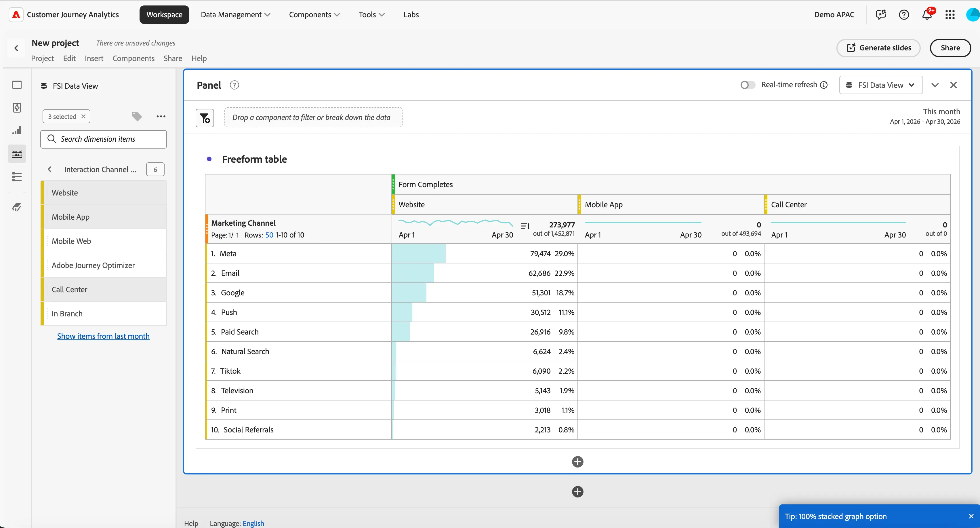Open the Components dropdown in top nav
This screenshot has height=528, width=980.
pos(314,14)
